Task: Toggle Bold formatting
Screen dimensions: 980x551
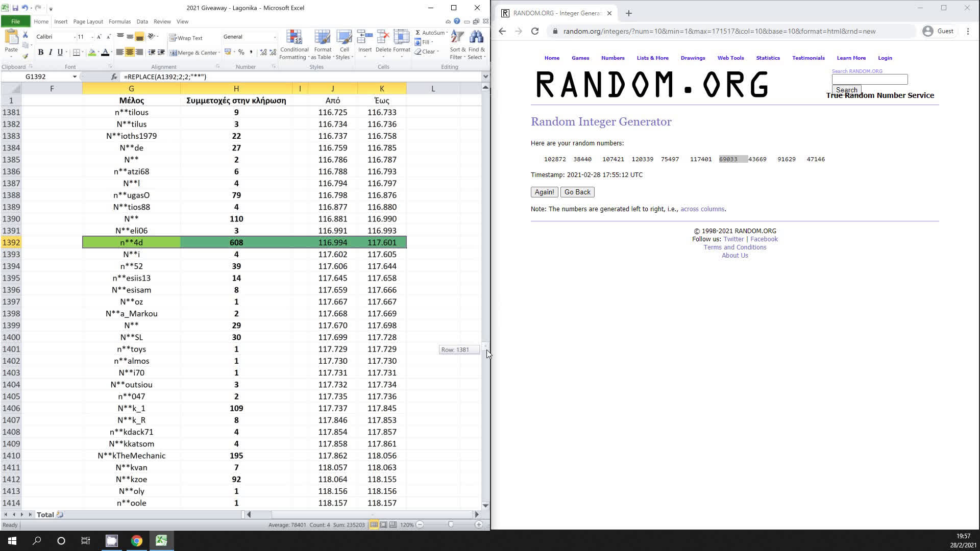Action: [41, 53]
